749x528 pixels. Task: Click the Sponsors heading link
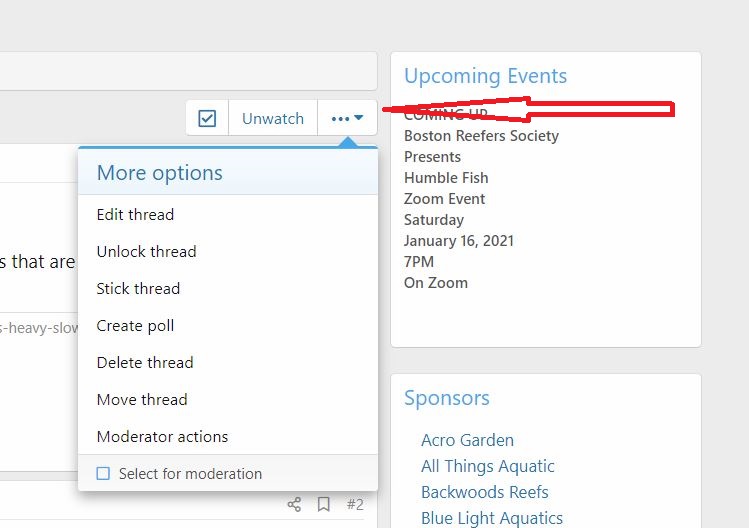coord(446,398)
